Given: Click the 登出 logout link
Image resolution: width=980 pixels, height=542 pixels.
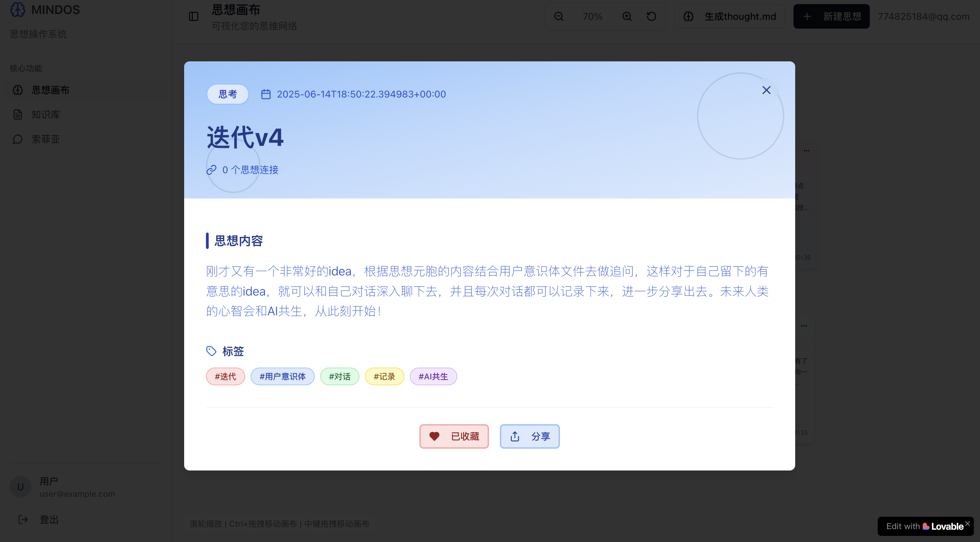Looking at the screenshot, I should tap(49, 520).
